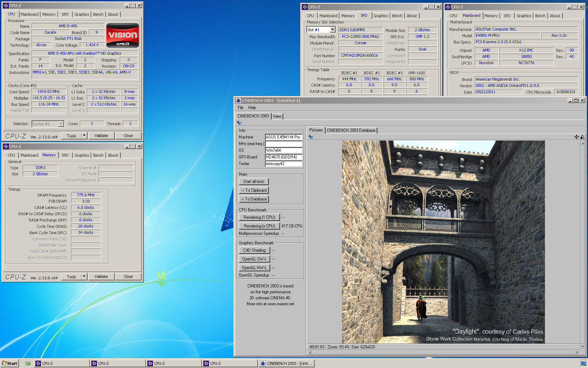Click the part number CMT4GX3M2A1600C6
588x368 pixels.
[x=360, y=55]
